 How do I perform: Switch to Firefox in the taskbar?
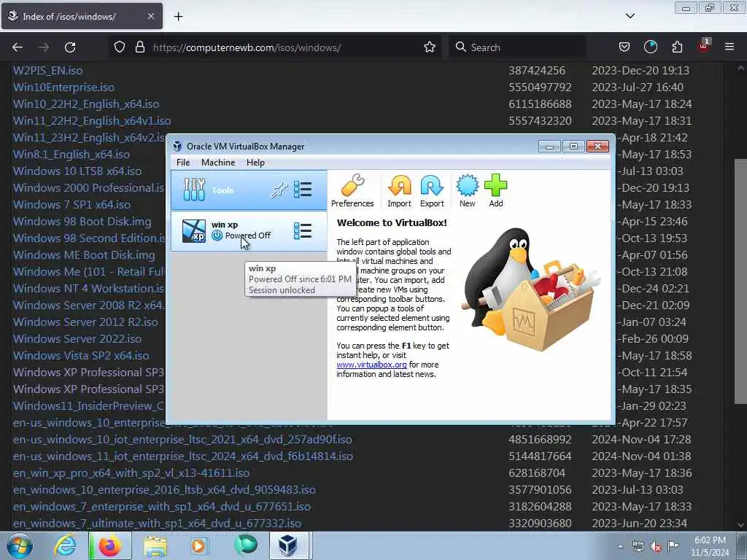(x=110, y=545)
